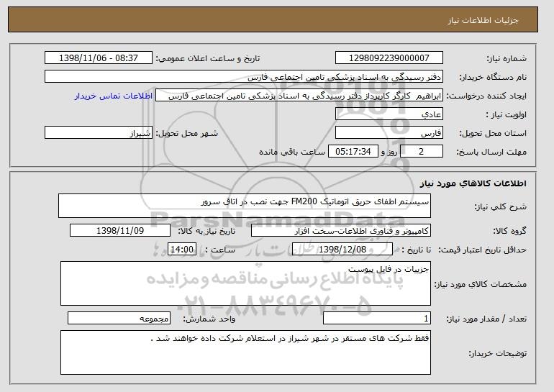The image size is (554, 392).
Task: Click the label توضیحات خریدار
Action: pyautogui.click(x=498, y=353)
